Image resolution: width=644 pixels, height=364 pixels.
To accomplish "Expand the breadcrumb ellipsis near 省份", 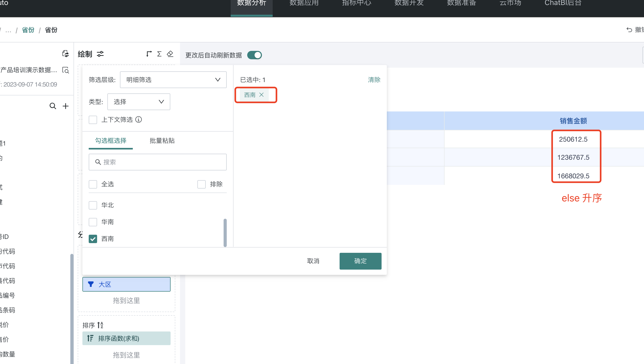I will point(8,30).
